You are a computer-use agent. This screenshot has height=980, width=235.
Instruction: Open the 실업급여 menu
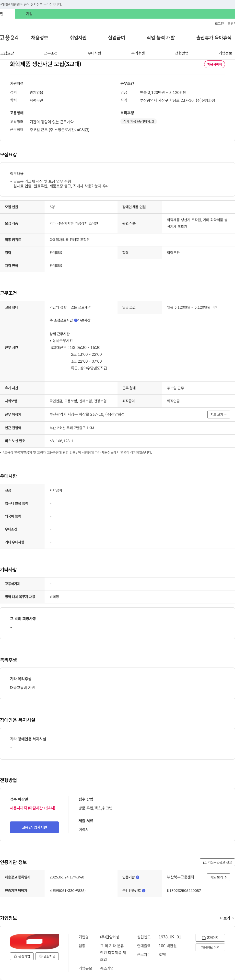click(x=117, y=38)
